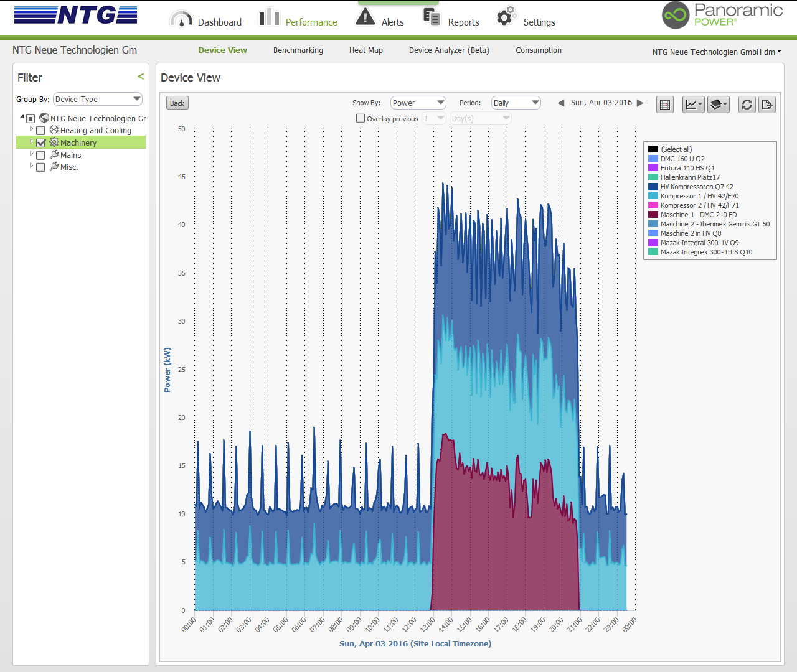
Task: Collapse the Filter panel
Action: click(141, 77)
